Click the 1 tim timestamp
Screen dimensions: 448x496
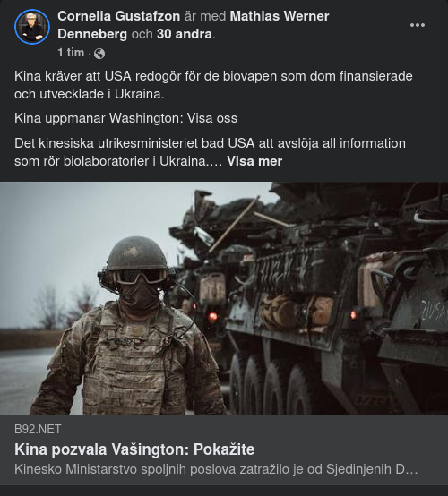click(71, 53)
